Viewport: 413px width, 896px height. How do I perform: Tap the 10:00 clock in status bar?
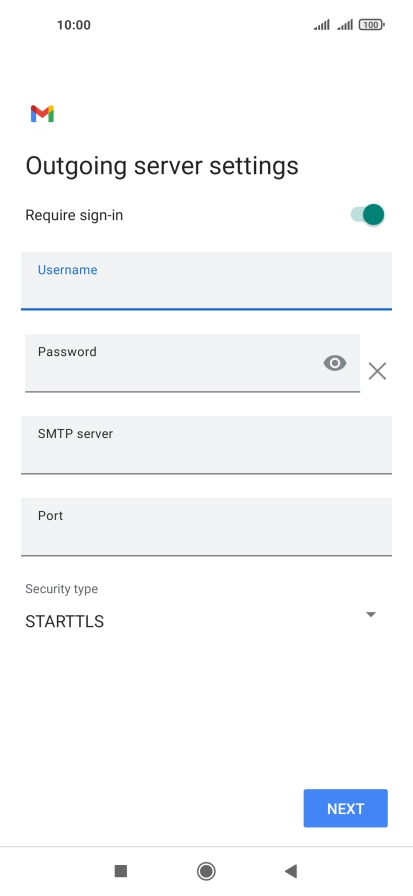[x=74, y=25]
